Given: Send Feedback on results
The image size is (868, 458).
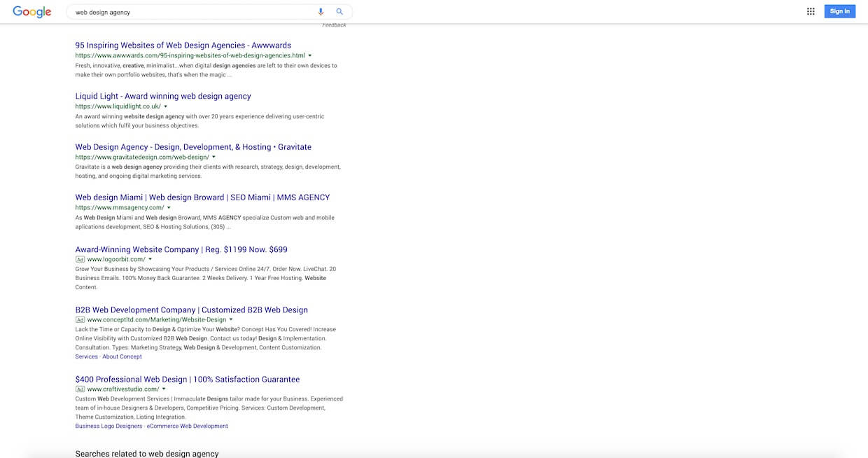Looking at the screenshot, I should [334, 25].
